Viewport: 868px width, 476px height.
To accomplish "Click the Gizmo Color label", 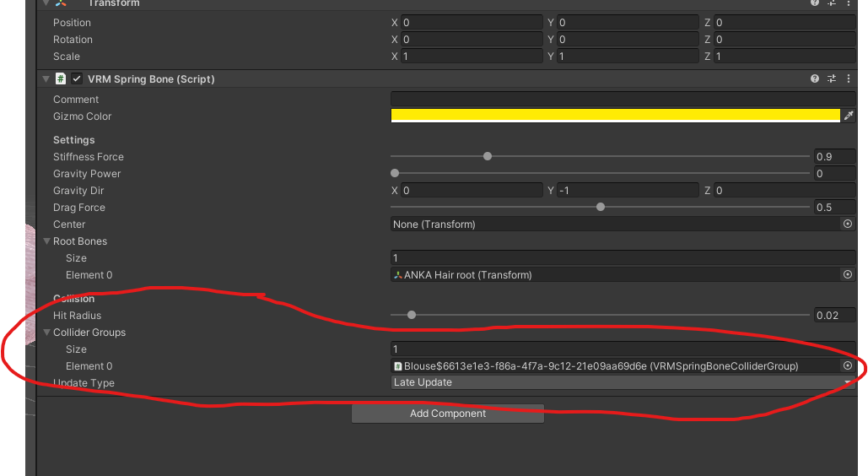I will tap(83, 116).
